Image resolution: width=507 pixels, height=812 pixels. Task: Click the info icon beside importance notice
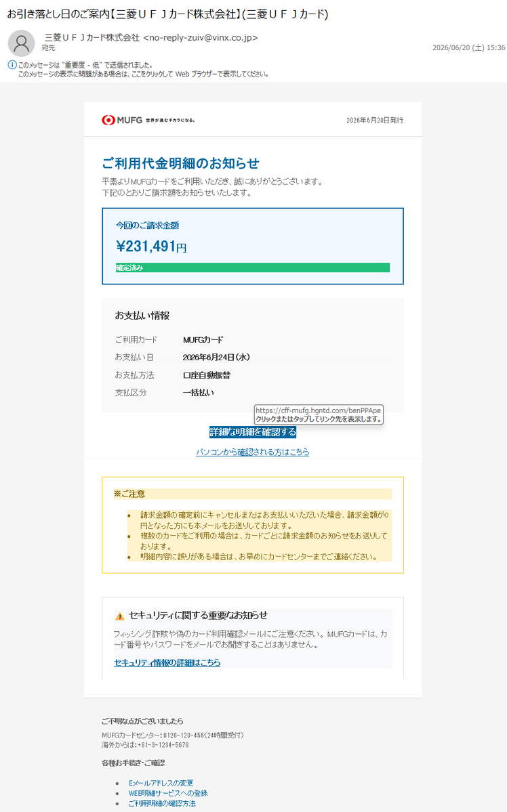click(12, 65)
